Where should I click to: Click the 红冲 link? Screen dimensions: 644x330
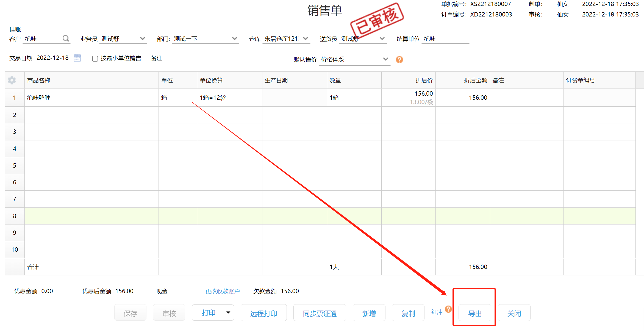click(437, 312)
